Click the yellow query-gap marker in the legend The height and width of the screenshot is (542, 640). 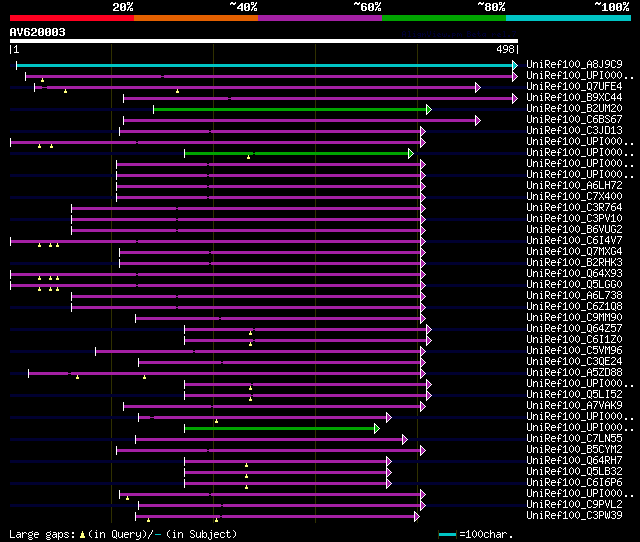pos(82,535)
